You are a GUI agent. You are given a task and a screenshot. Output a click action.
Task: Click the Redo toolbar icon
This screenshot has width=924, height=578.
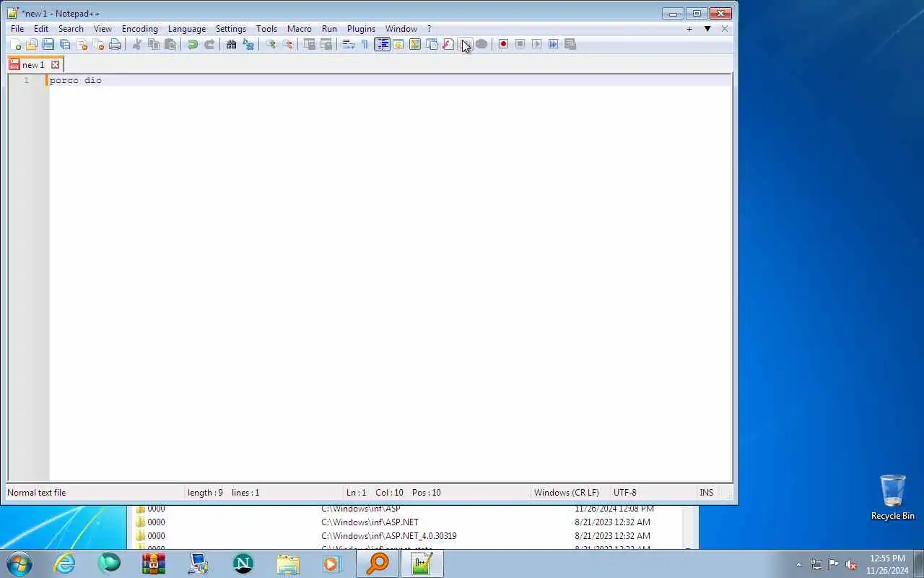[x=209, y=44]
